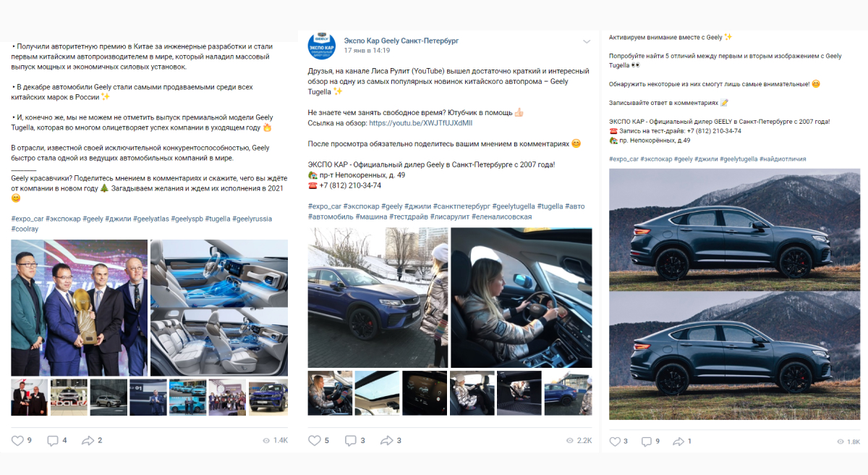
Task: Open the #coolray hashtag
Action: (26, 229)
